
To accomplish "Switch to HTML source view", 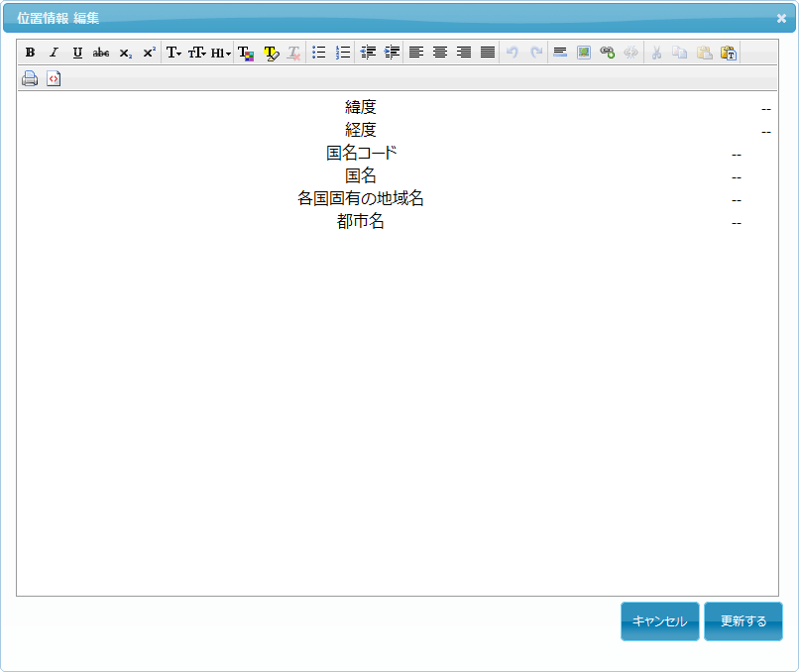I will 54,78.
